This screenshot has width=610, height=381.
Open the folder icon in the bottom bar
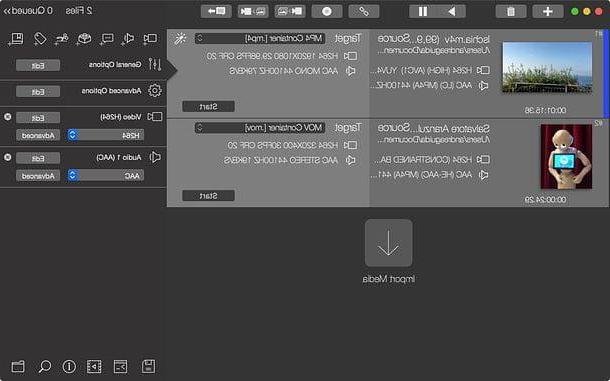point(18,366)
